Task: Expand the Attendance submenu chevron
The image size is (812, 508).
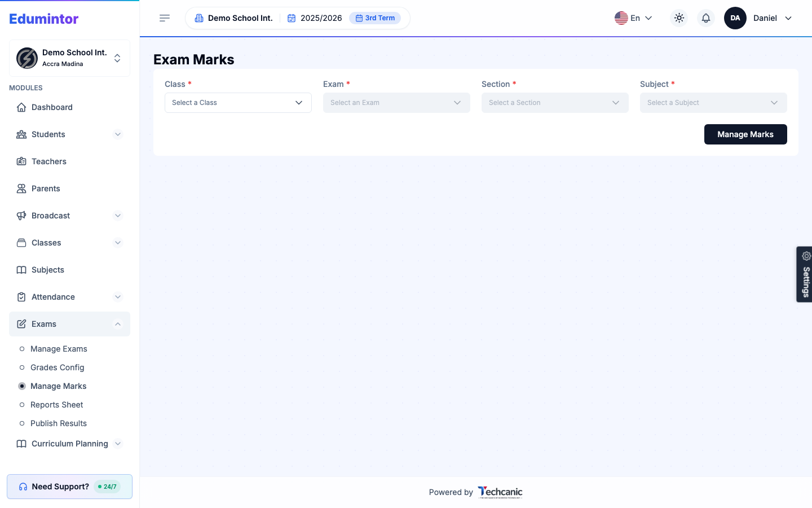Action: tap(118, 297)
